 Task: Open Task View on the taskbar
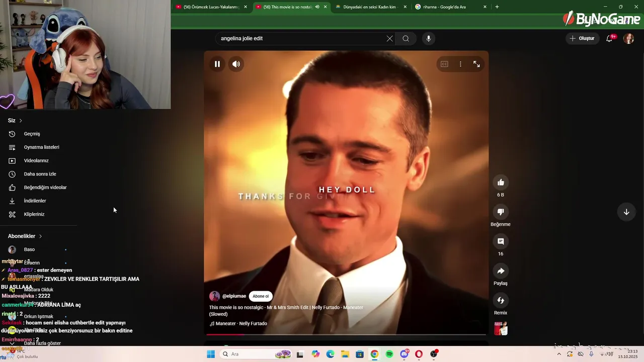click(x=300, y=354)
